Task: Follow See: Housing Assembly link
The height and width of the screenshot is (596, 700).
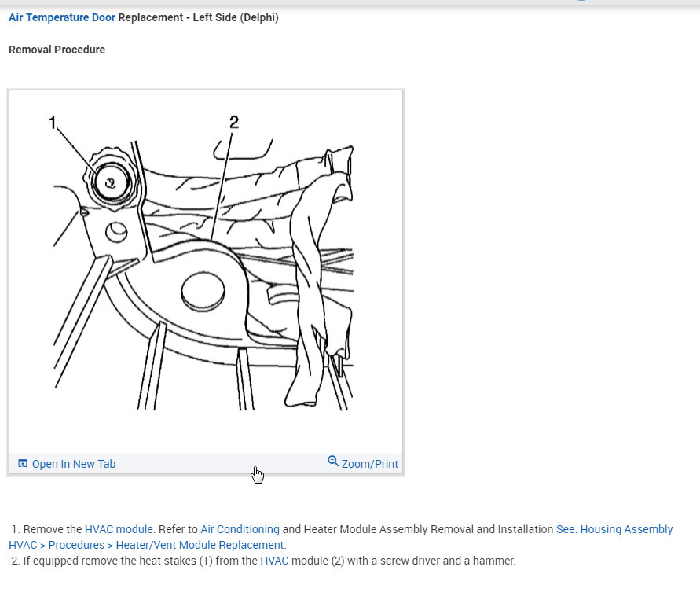Action: click(614, 529)
